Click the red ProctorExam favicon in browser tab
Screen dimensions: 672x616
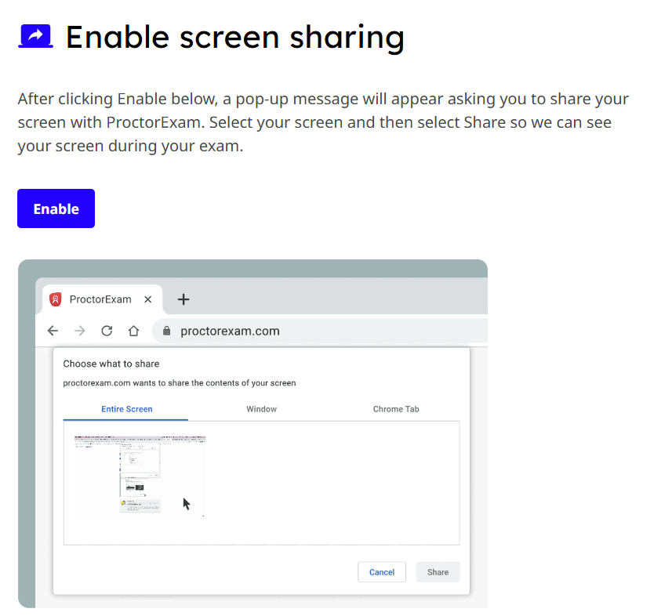coord(56,299)
